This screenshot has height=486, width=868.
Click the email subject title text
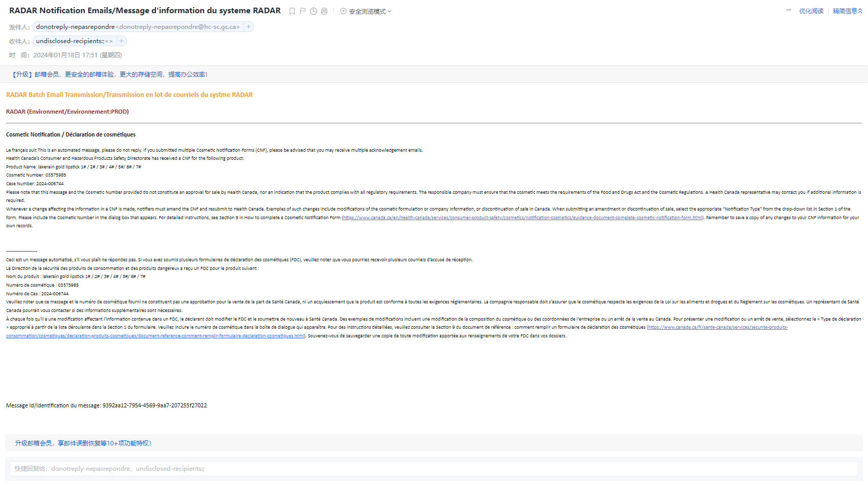[145, 11]
